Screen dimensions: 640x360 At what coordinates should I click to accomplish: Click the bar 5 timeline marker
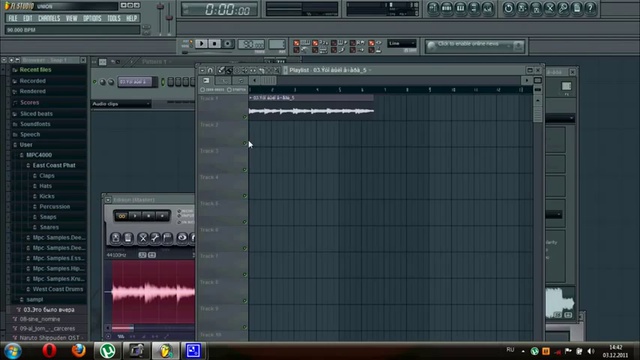pyautogui.click(x=340, y=90)
